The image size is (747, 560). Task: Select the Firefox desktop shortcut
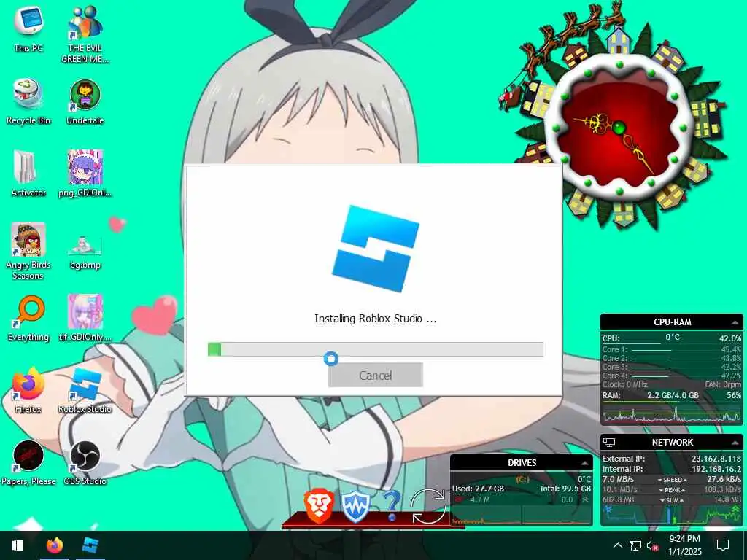pyautogui.click(x=28, y=391)
